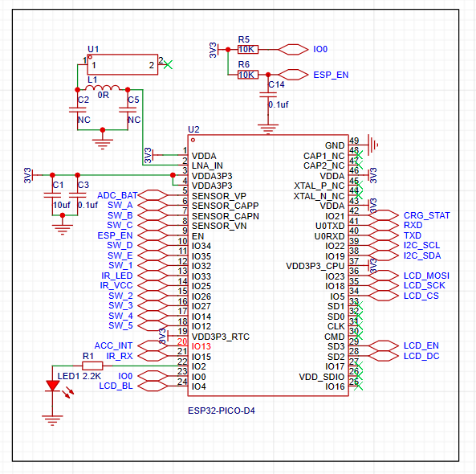Select the I2C_SDA net label

422,255
